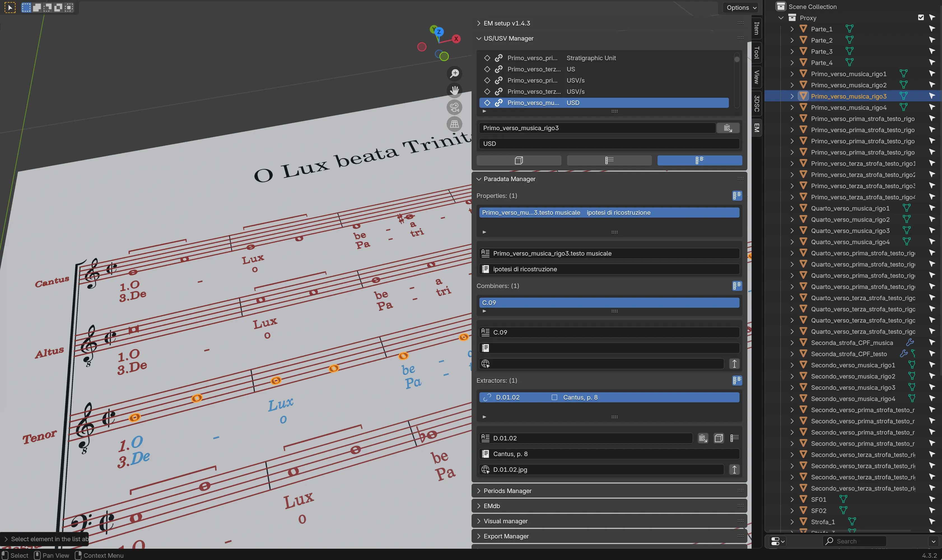Image resolution: width=942 pixels, height=560 pixels.
Task: Open the outliner display mode dropdown
Action: (777, 541)
